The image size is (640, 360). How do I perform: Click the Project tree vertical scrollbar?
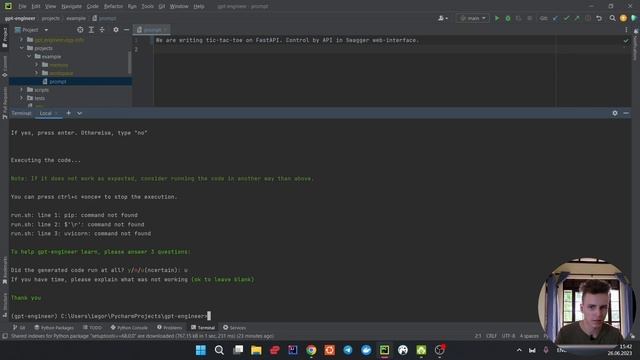tap(130, 62)
